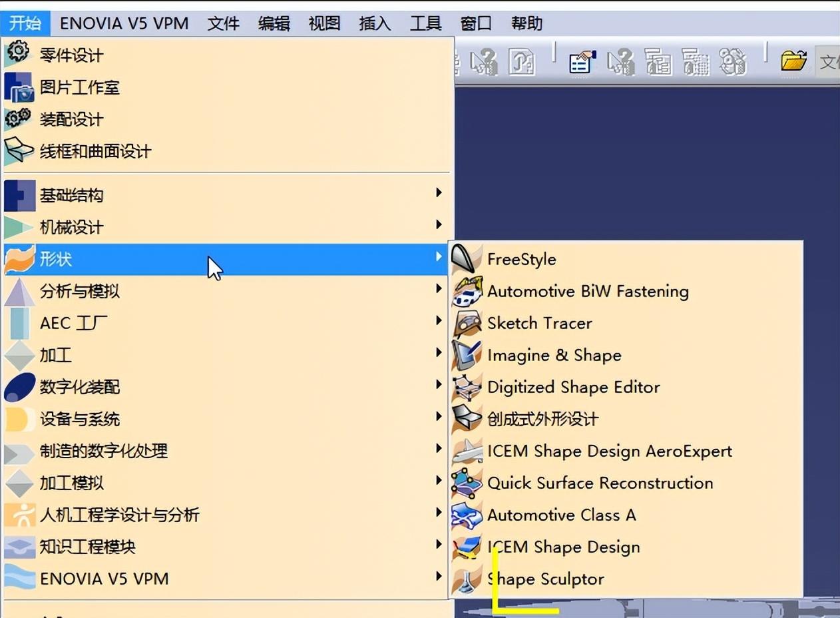Click the ICEM Shape Design AeroExpert airplane icon

click(x=467, y=451)
